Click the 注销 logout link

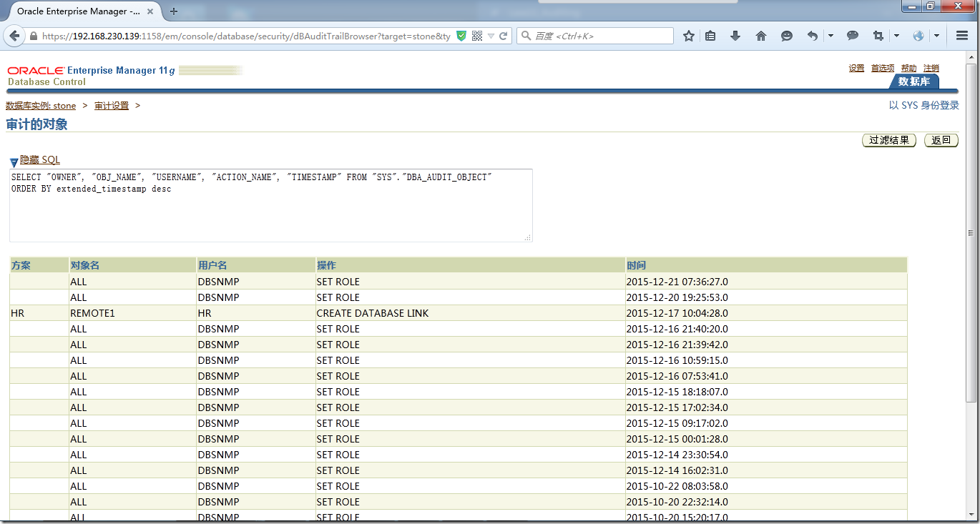coord(931,68)
